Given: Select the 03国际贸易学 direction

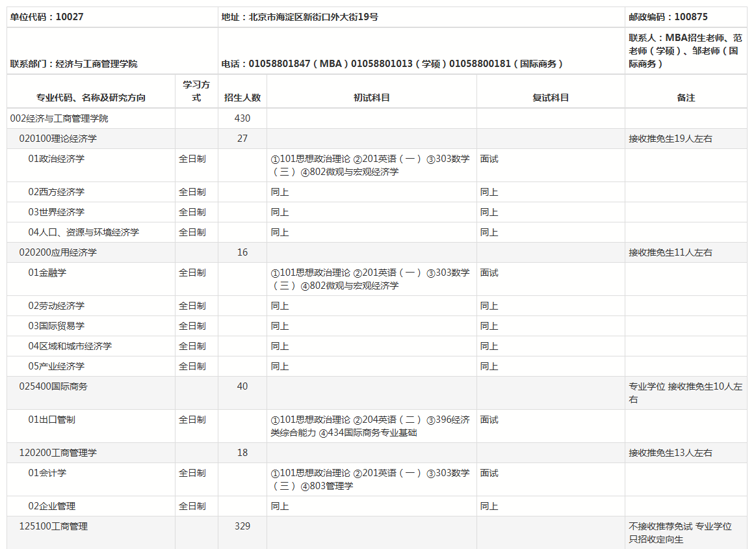Looking at the screenshot, I should (x=57, y=326).
